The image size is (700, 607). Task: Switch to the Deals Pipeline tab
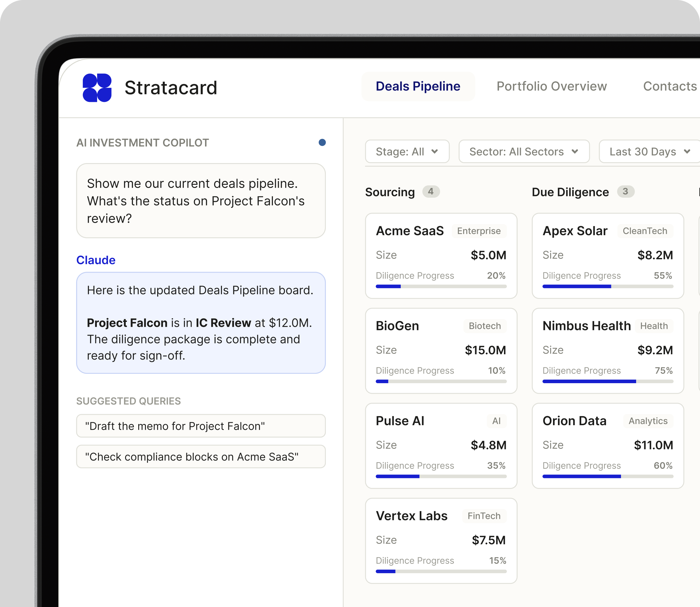click(418, 86)
